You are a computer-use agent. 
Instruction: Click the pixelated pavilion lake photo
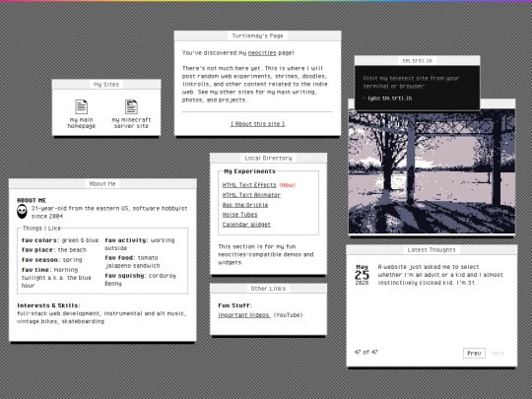(x=432, y=171)
